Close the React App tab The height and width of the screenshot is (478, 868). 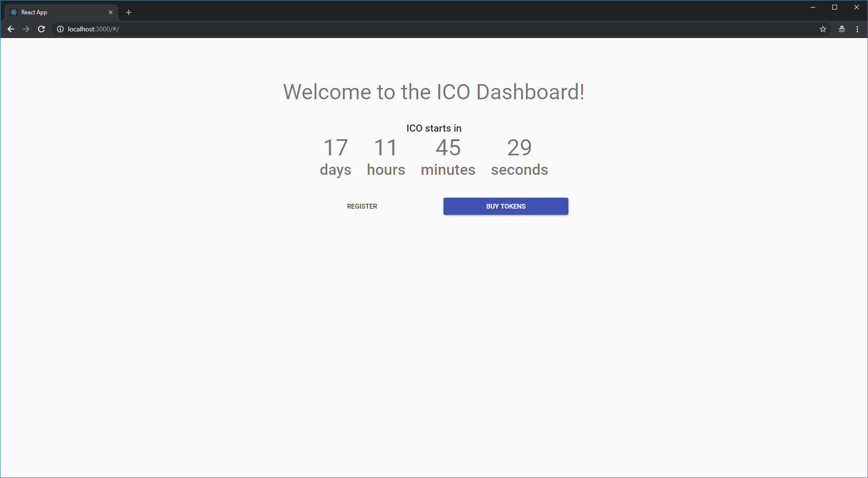click(x=111, y=12)
